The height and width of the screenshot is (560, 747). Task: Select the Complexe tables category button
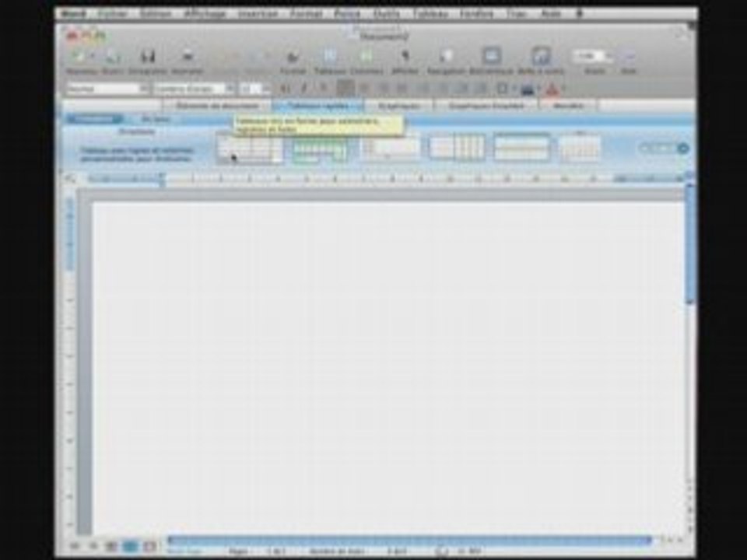point(156,119)
